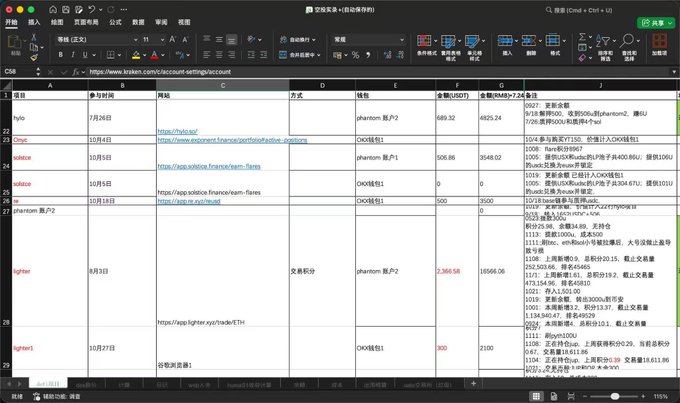Image resolution: width=680 pixels, height=403 pixels.
Task: Toggle Italic formatting
Action: 73,55
